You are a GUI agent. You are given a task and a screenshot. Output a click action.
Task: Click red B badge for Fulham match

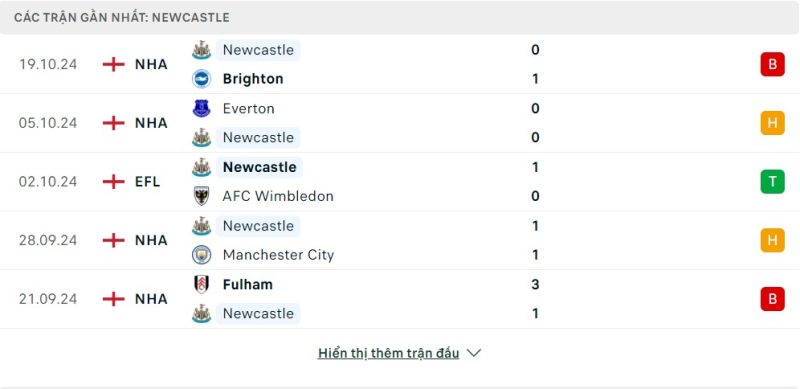772,299
